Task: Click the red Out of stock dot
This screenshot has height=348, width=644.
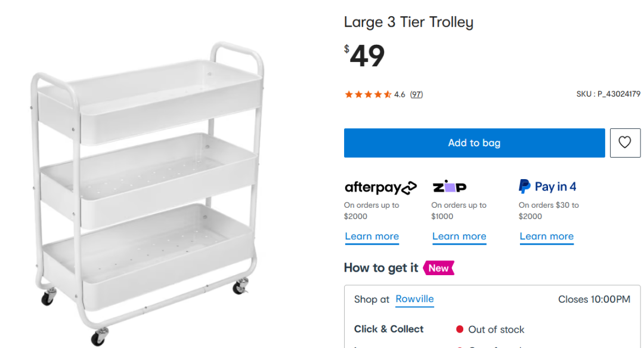Action: coord(460,329)
